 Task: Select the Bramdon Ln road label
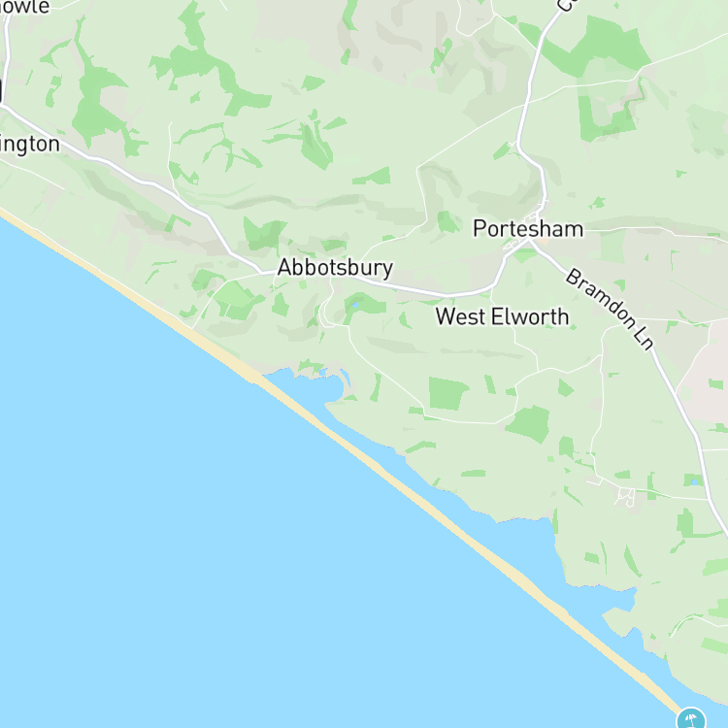tap(611, 309)
